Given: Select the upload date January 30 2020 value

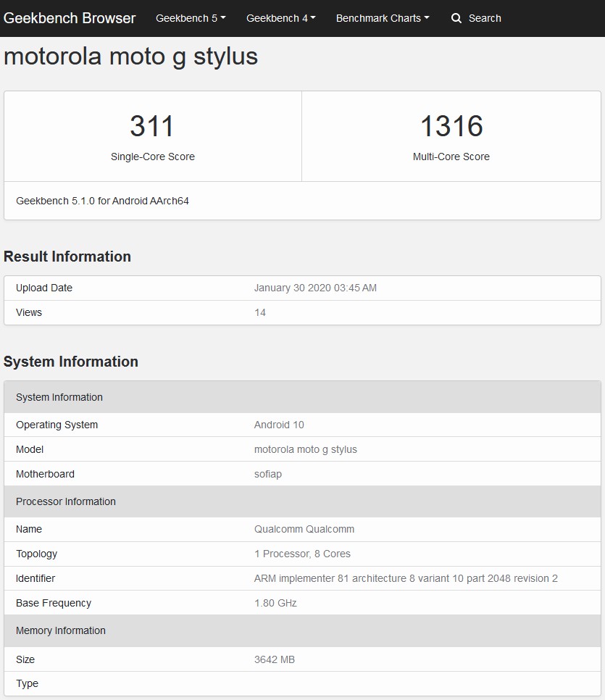Looking at the screenshot, I should point(315,288).
